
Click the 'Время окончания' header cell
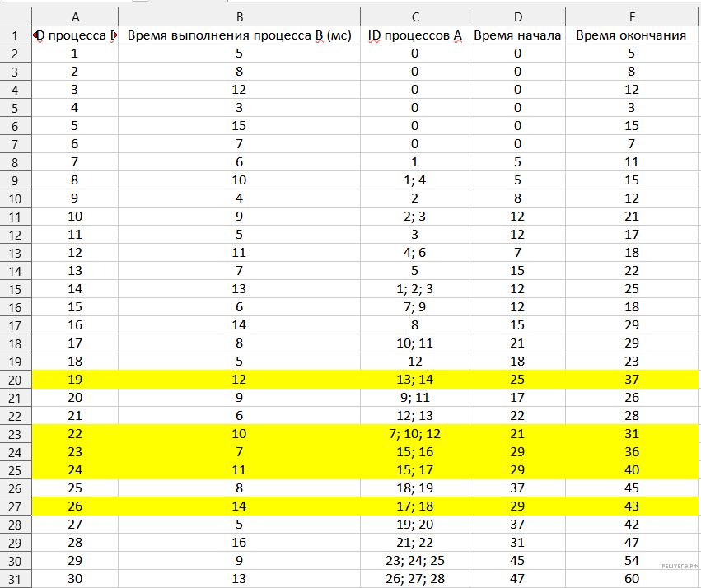631,35
